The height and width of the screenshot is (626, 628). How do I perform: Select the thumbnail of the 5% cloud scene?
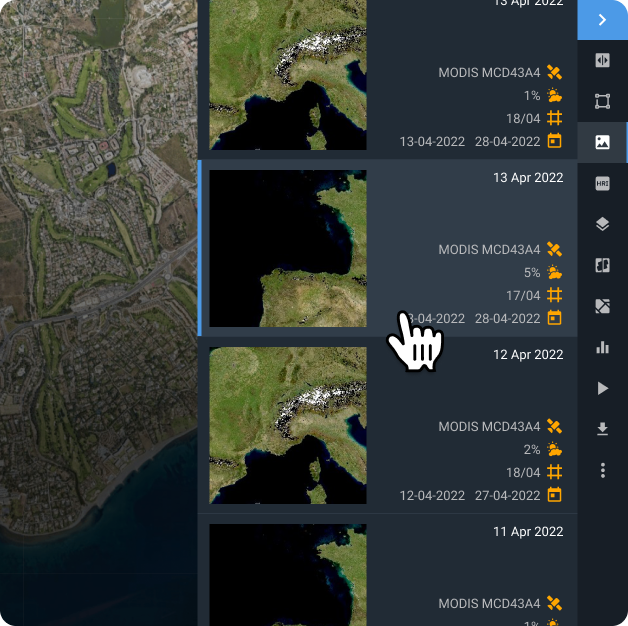288,248
